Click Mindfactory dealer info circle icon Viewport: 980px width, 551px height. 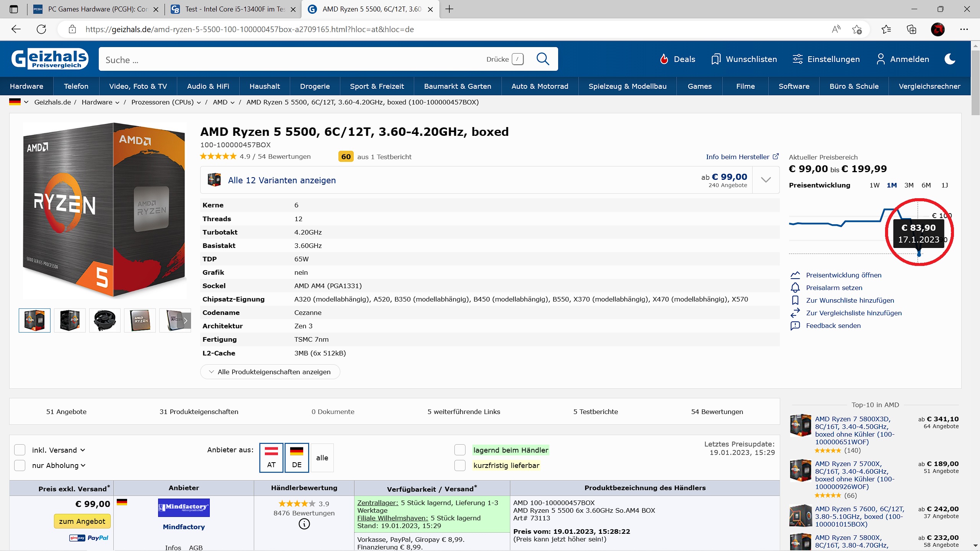tap(304, 524)
